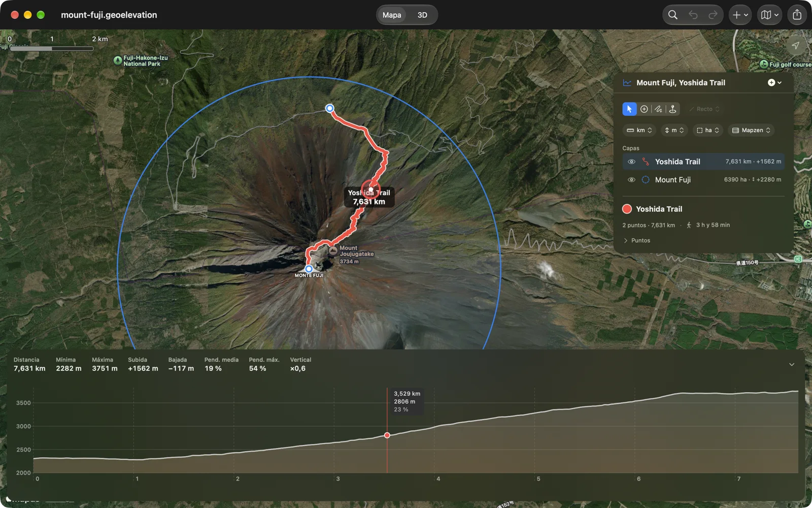Screen dimensions: 812x508
Task: Select the Mount Fuji layer row
Action: 703,180
